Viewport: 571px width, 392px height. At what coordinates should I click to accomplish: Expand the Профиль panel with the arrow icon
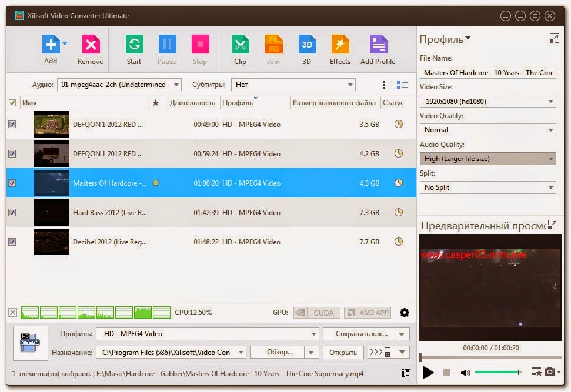555,39
